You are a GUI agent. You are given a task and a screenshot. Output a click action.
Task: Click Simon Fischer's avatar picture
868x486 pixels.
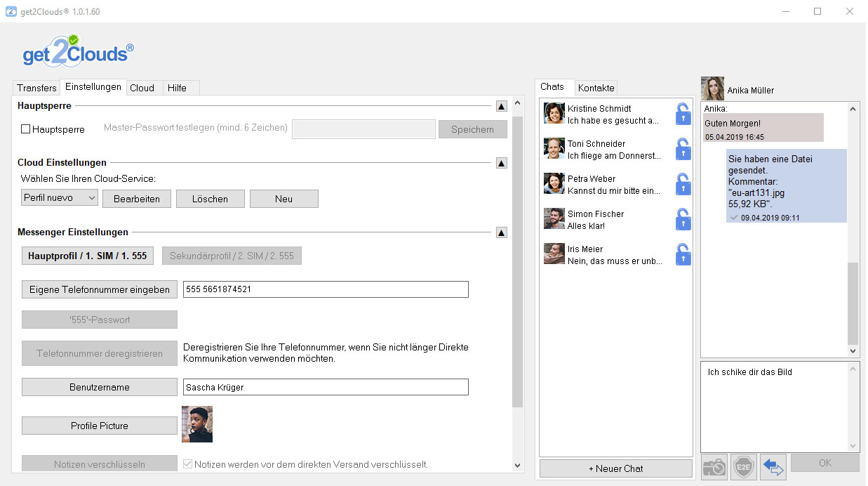(554, 218)
